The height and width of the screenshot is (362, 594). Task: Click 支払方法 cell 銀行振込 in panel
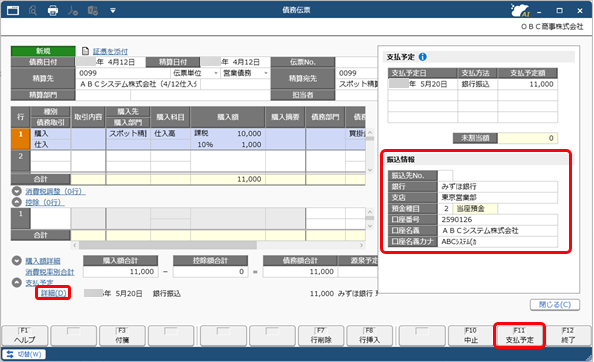tap(477, 84)
